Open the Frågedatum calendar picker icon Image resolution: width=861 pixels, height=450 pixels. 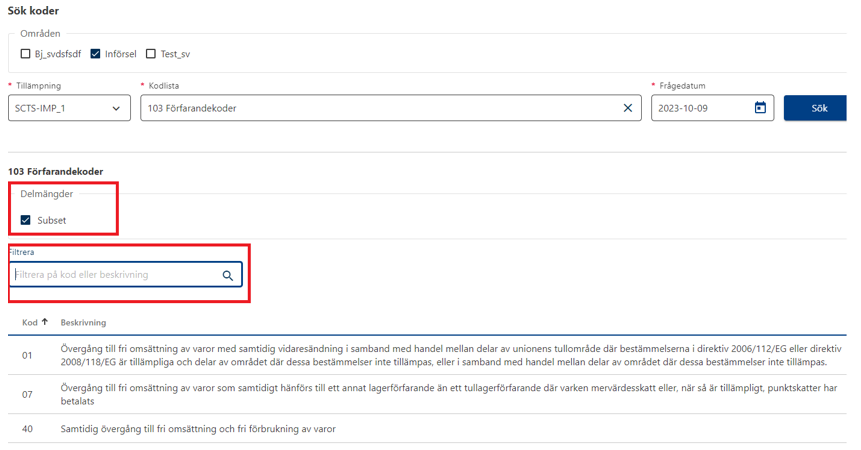[x=760, y=108]
